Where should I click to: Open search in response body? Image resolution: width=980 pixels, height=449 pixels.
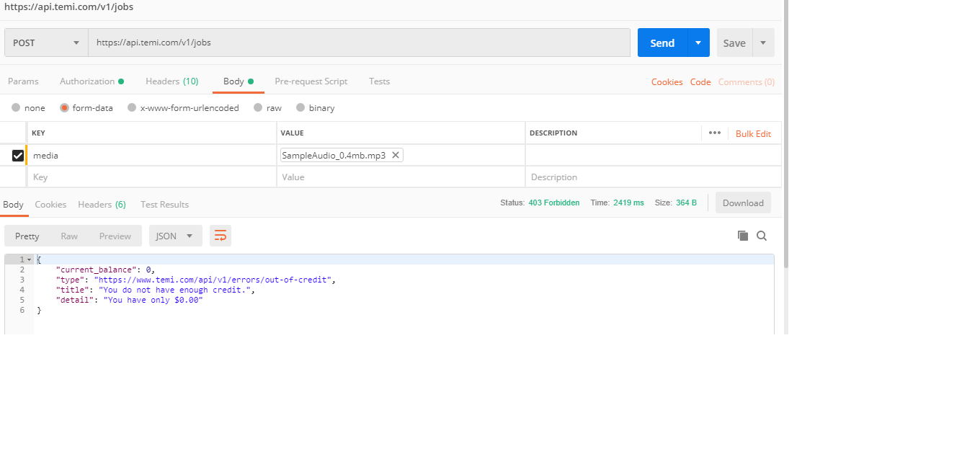(x=762, y=236)
